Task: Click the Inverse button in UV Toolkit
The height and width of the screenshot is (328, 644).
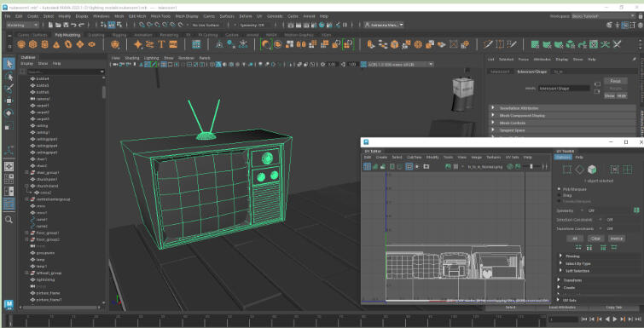Action: (x=617, y=239)
